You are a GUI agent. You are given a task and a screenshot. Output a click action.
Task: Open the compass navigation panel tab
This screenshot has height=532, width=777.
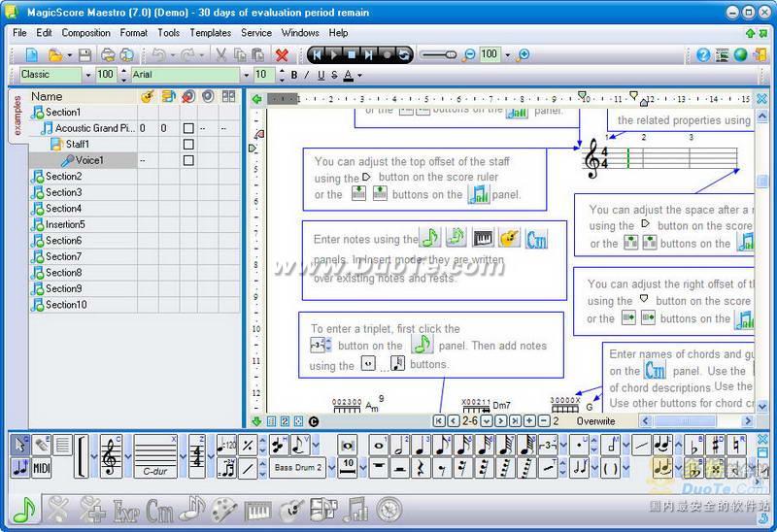coord(389,511)
